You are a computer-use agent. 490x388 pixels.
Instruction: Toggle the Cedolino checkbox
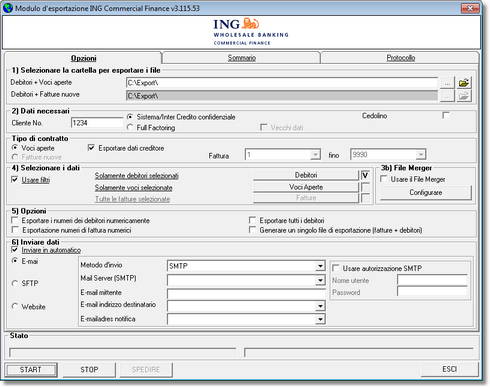(x=446, y=115)
